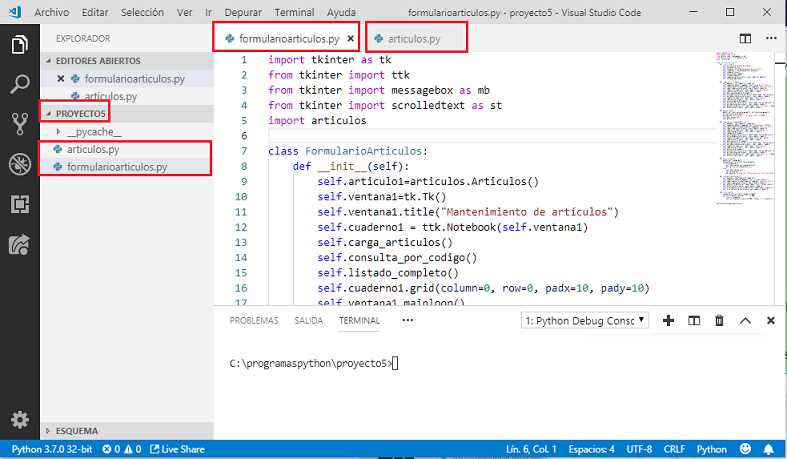Screen dimensions: 787x459
Task: Open notifications bell in status bar
Action: click(768, 449)
